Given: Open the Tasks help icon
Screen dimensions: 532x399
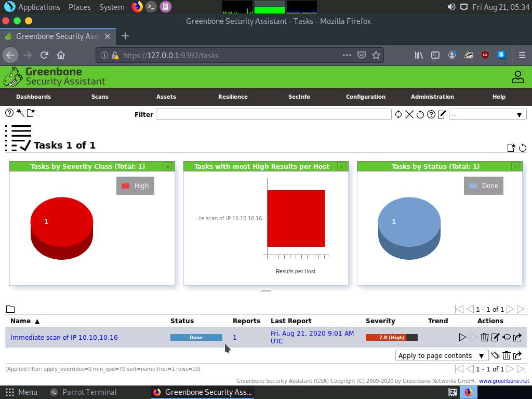Looking at the screenshot, I should (9, 113).
